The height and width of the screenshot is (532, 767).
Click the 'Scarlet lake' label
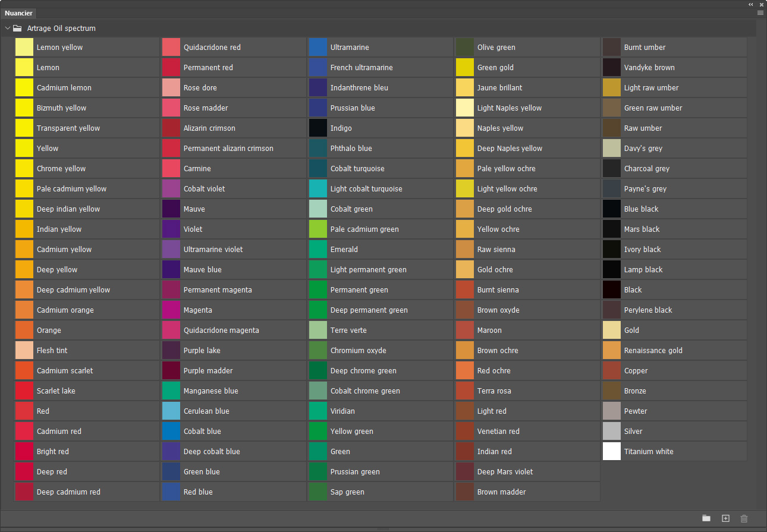click(x=56, y=391)
